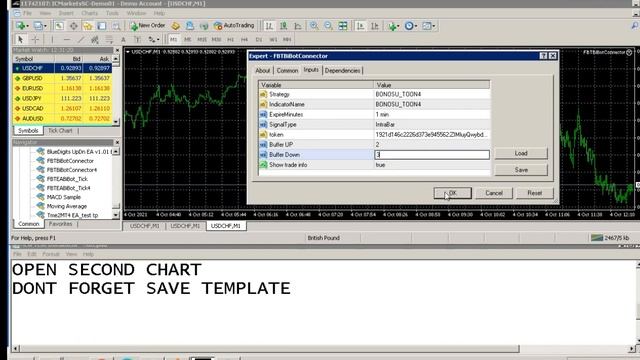The image size is (640, 360).
Task: Select FBTBiBotConnector4 in the Navigator
Action: (72, 170)
